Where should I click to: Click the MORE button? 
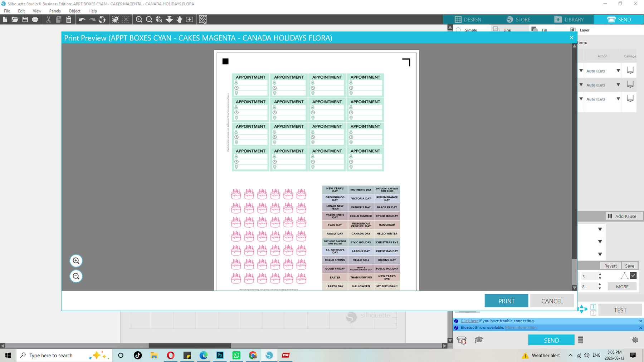tap(622, 287)
